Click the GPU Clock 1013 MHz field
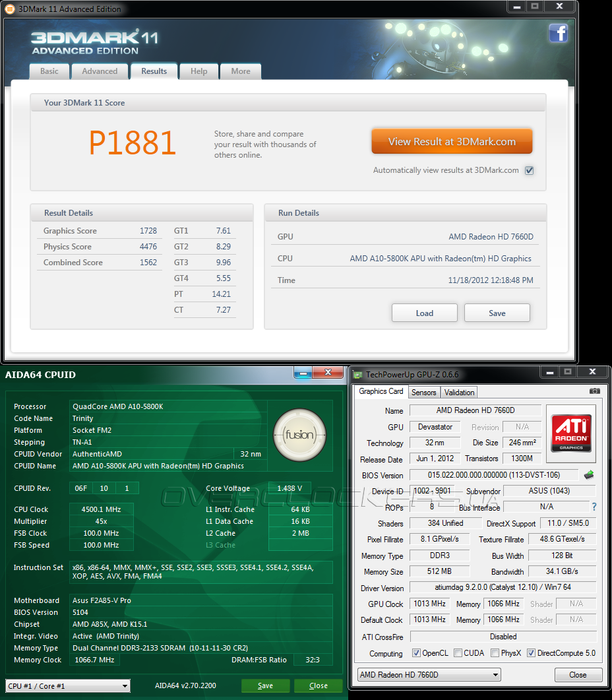 429,604
